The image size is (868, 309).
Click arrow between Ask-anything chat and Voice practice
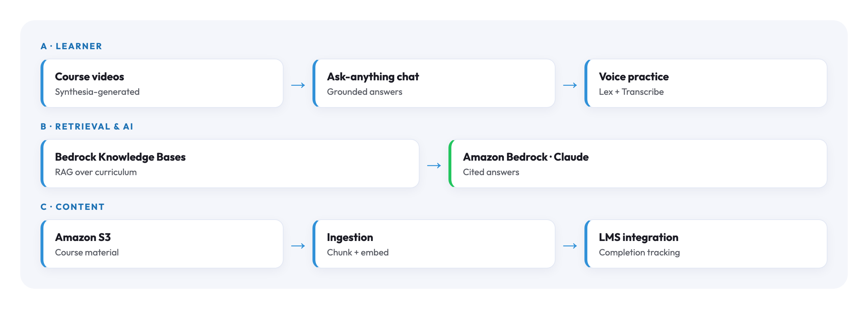pyautogui.click(x=570, y=85)
